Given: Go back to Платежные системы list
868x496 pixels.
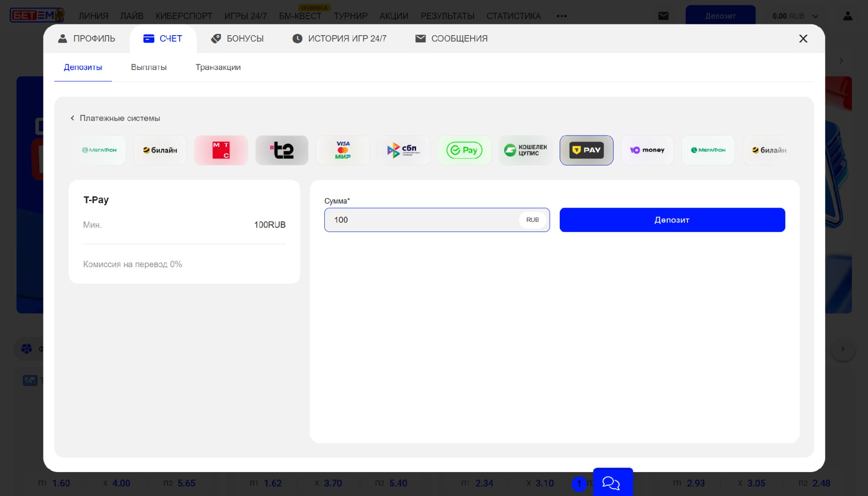Looking at the screenshot, I should (115, 118).
